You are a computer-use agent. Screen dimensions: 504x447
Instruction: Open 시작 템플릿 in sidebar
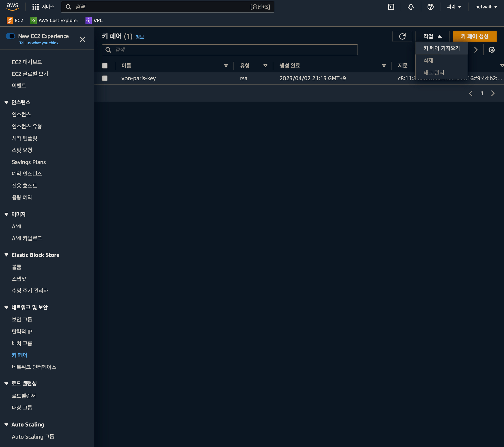tap(24, 138)
